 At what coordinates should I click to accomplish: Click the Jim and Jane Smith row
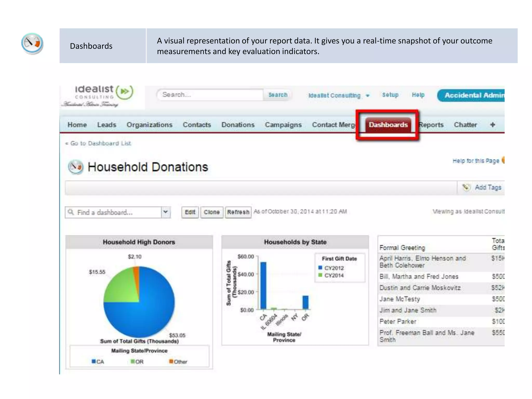(441, 310)
